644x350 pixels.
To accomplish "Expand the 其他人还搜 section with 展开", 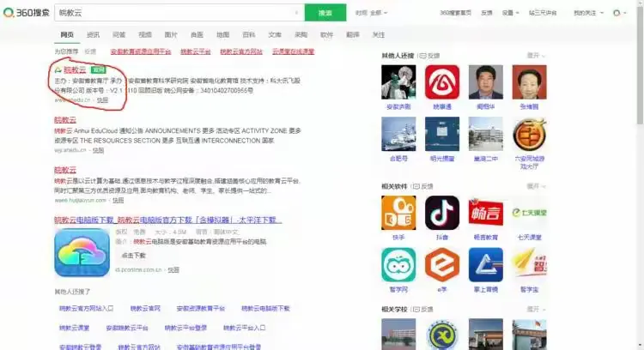I will (536, 56).
